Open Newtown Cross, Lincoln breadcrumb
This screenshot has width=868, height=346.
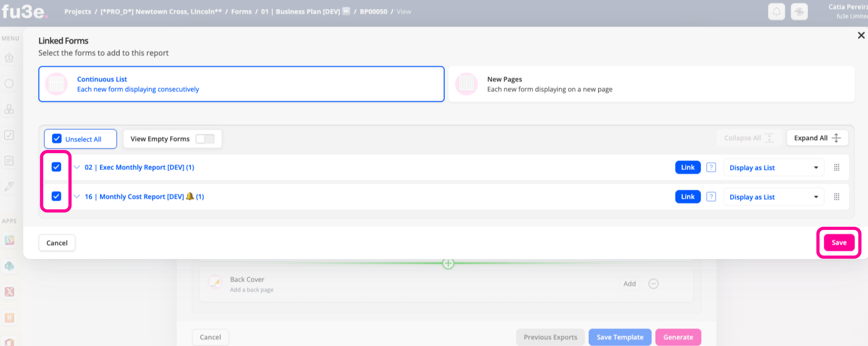pyautogui.click(x=161, y=12)
